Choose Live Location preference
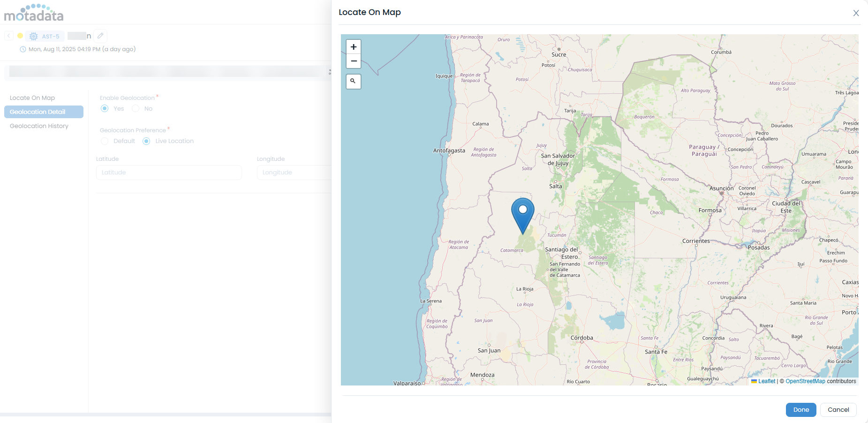Screen dimensions: 868x423 tap(146, 141)
